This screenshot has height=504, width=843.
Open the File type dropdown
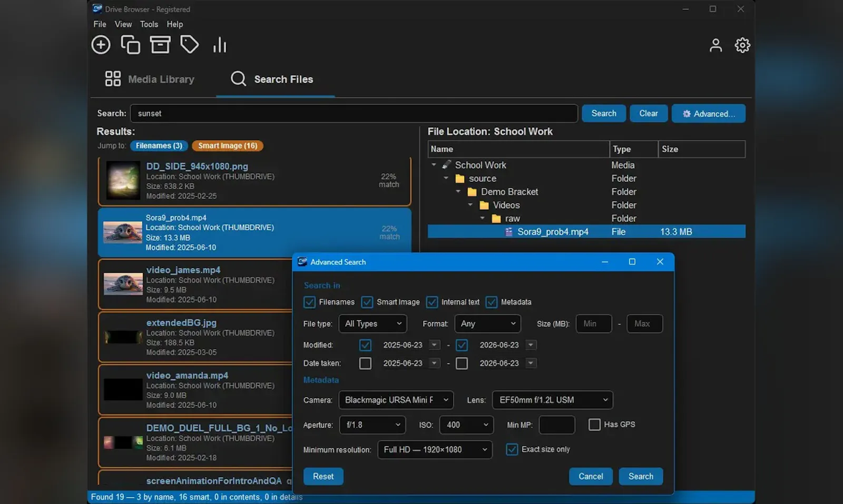[373, 324]
